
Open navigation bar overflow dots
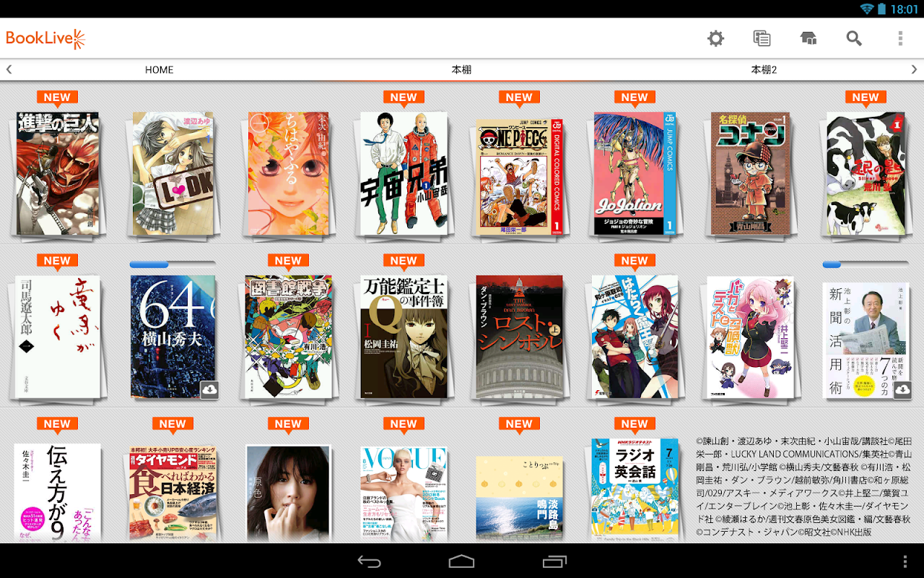(905, 561)
